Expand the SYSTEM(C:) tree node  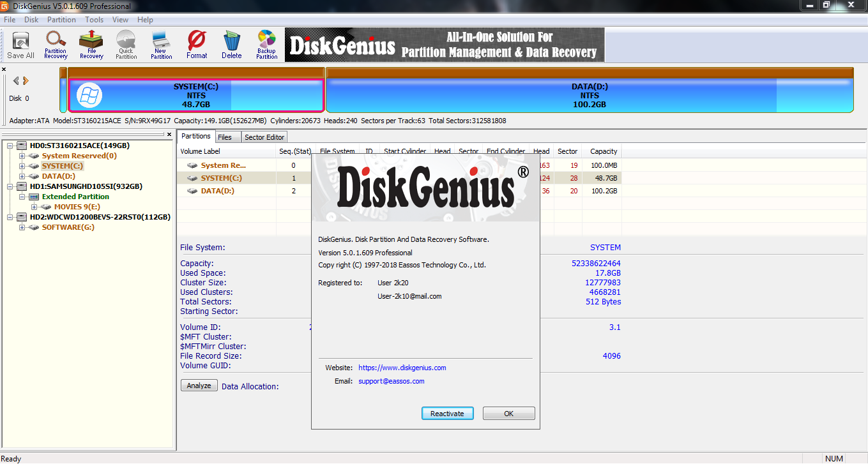(x=22, y=166)
